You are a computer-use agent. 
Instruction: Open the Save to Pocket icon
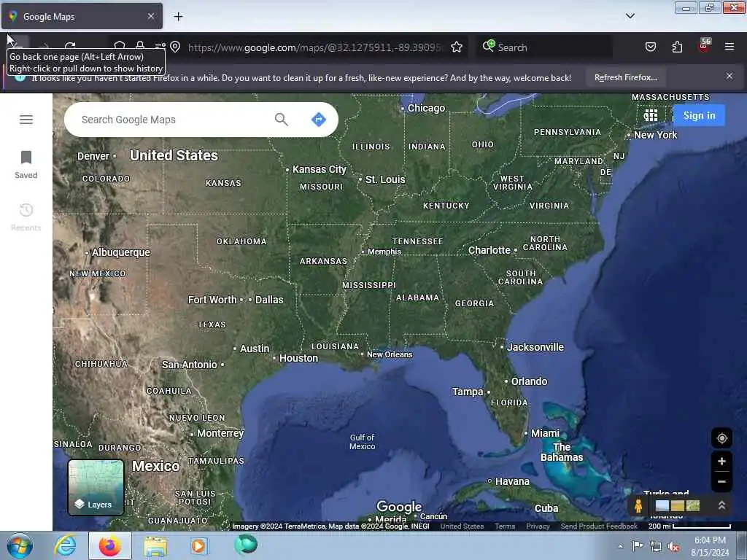tap(651, 47)
